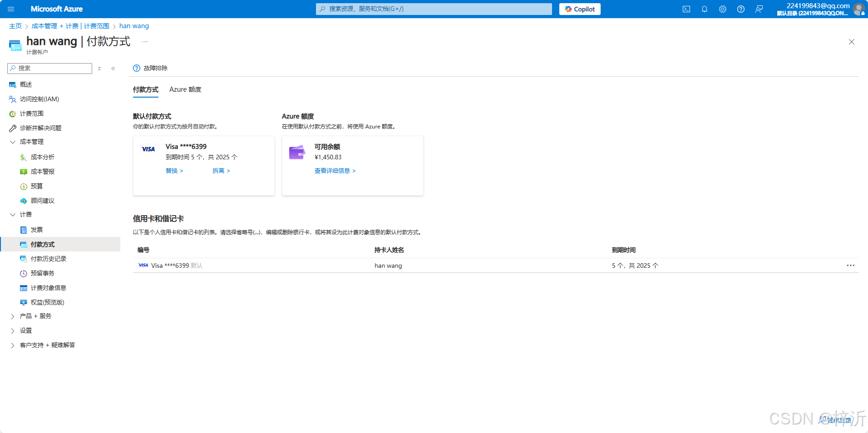Click the 到期时间 column header
The image size is (868, 433).
pos(624,250)
